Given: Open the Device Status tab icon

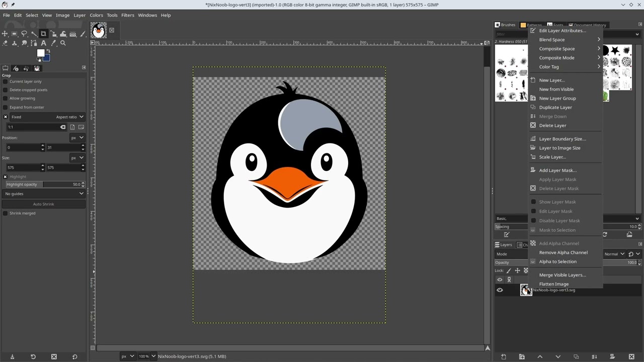Looking at the screenshot, I should [16, 68].
